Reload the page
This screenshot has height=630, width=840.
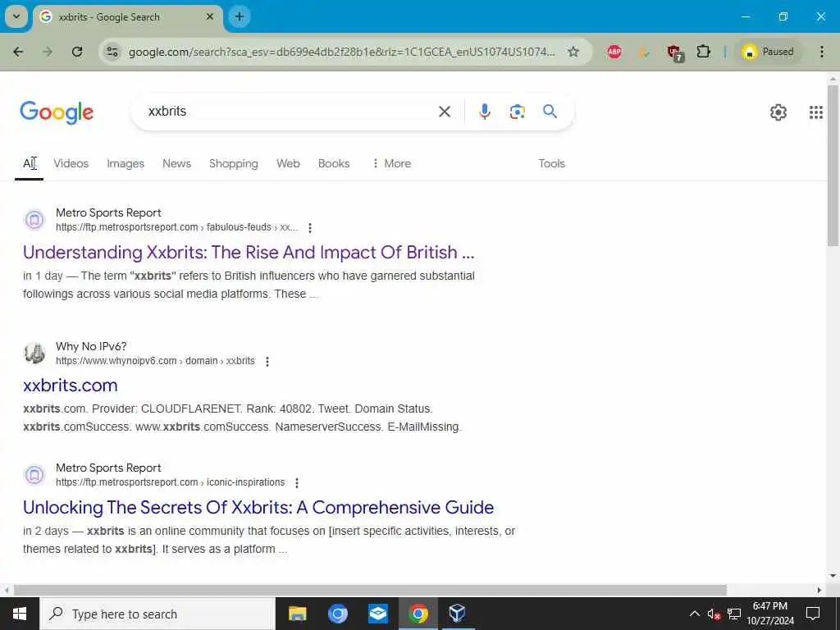[77, 52]
